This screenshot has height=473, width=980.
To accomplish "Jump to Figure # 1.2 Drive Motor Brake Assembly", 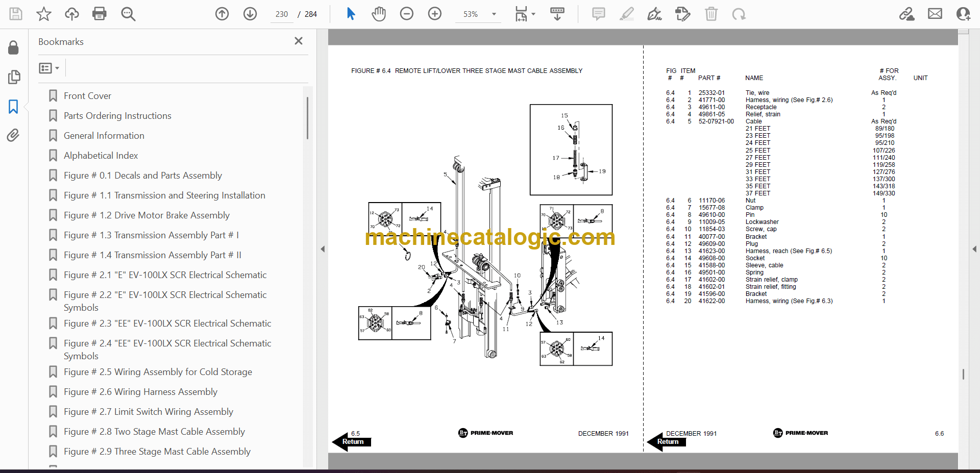I will [146, 215].
